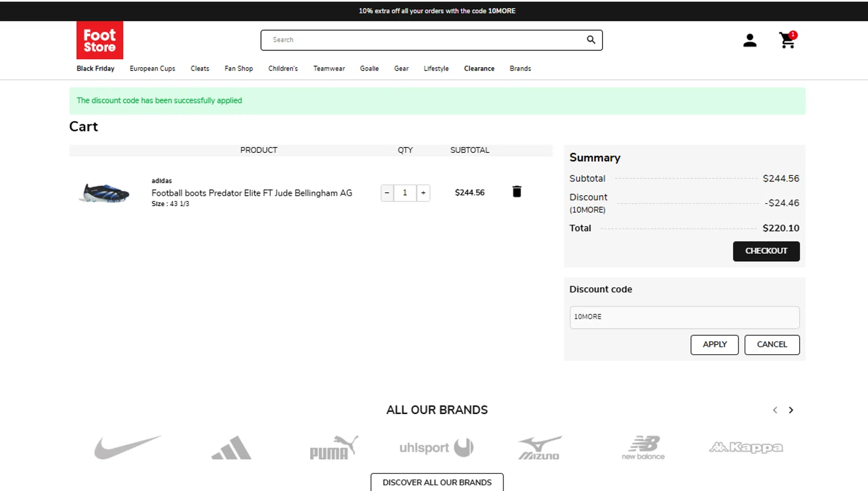Click the Predator boots product thumbnail
Viewport: 868px width, 491px height.
[104, 193]
